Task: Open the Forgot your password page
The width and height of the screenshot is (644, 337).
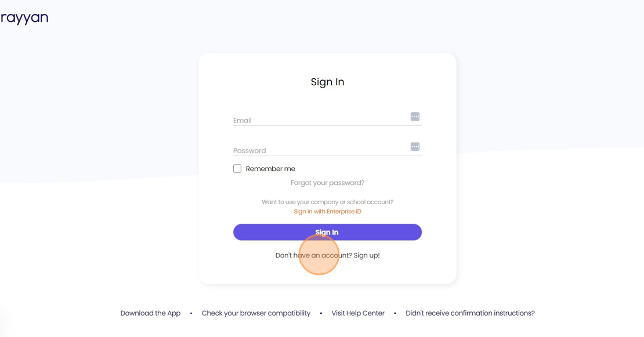Action: [x=327, y=182]
